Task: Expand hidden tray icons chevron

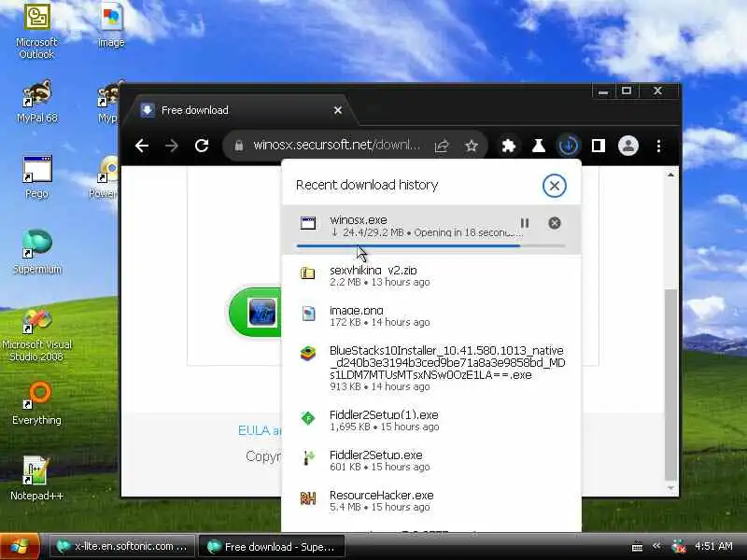Action: coord(656,546)
